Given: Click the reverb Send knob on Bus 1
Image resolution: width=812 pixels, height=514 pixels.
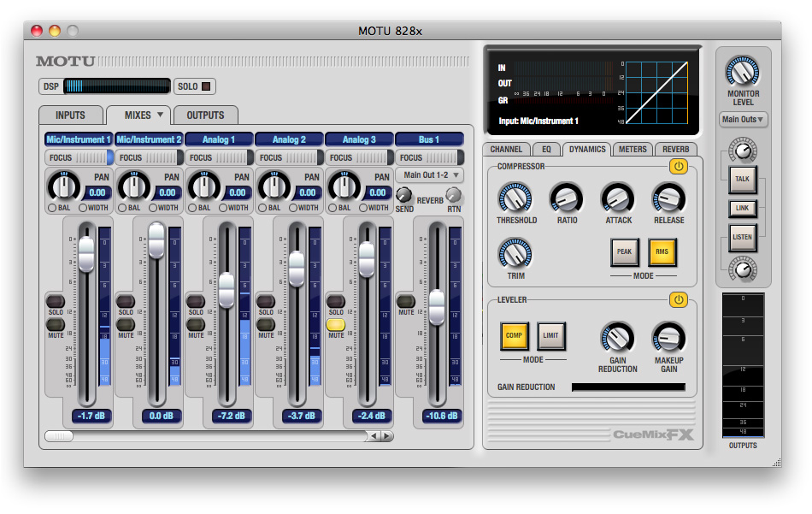Looking at the screenshot, I should pos(403,195).
